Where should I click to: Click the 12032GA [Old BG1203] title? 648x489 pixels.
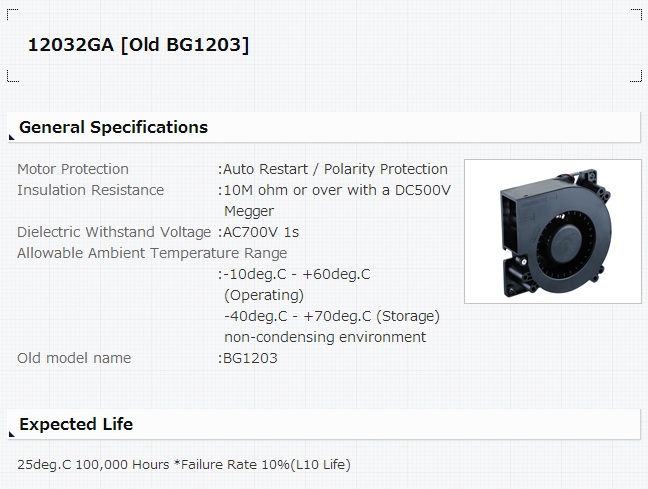[x=138, y=45]
